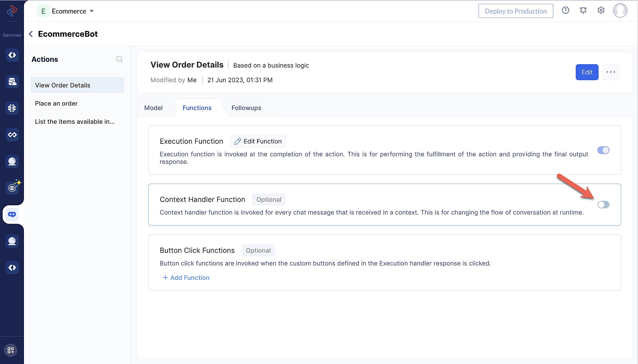Click the notifications bell icon
The width and height of the screenshot is (638, 364).
(x=583, y=11)
